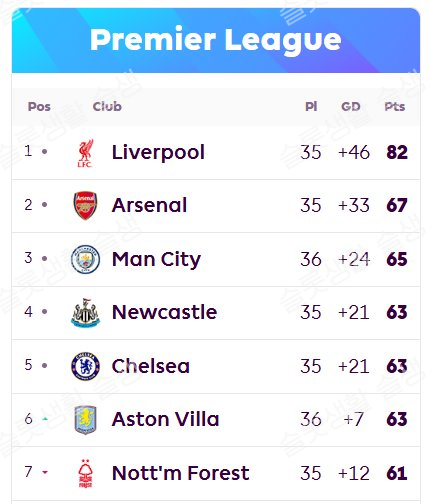Click the Pl column header
This screenshot has height=504, width=430.
pyautogui.click(x=311, y=107)
